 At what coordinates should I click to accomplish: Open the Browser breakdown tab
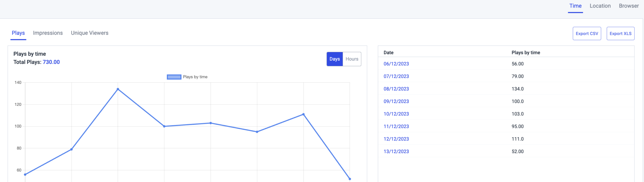pos(629,6)
